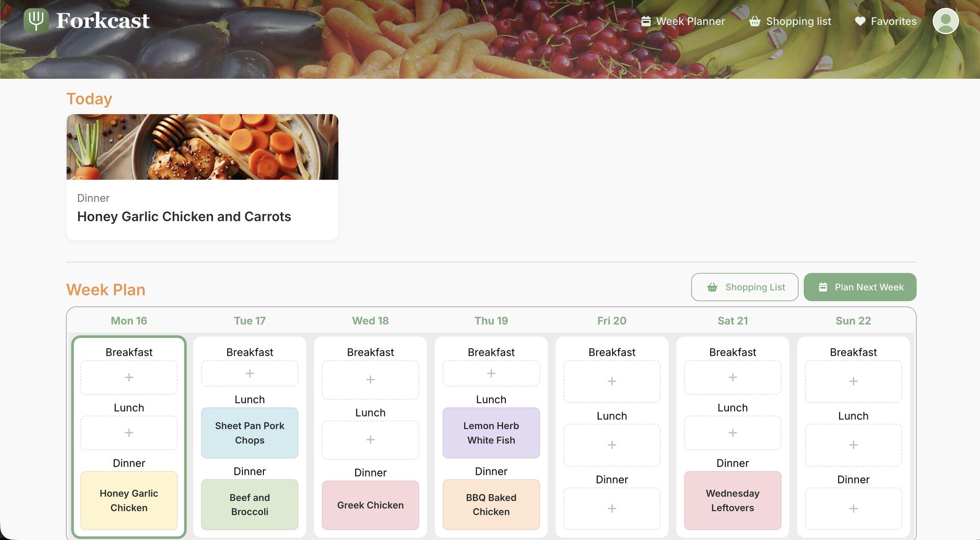Add Friday dinner using plus icon
The width and height of the screenshot is (980, 540).
pos(612,508)
